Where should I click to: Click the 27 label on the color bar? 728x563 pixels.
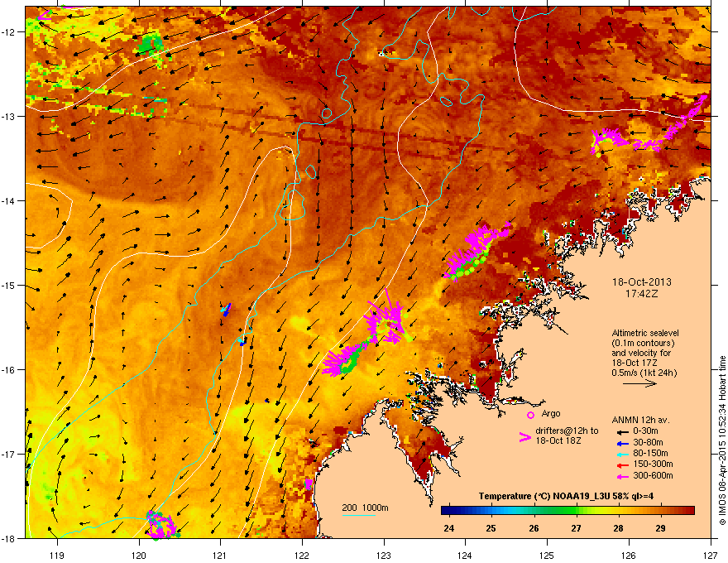576,528
